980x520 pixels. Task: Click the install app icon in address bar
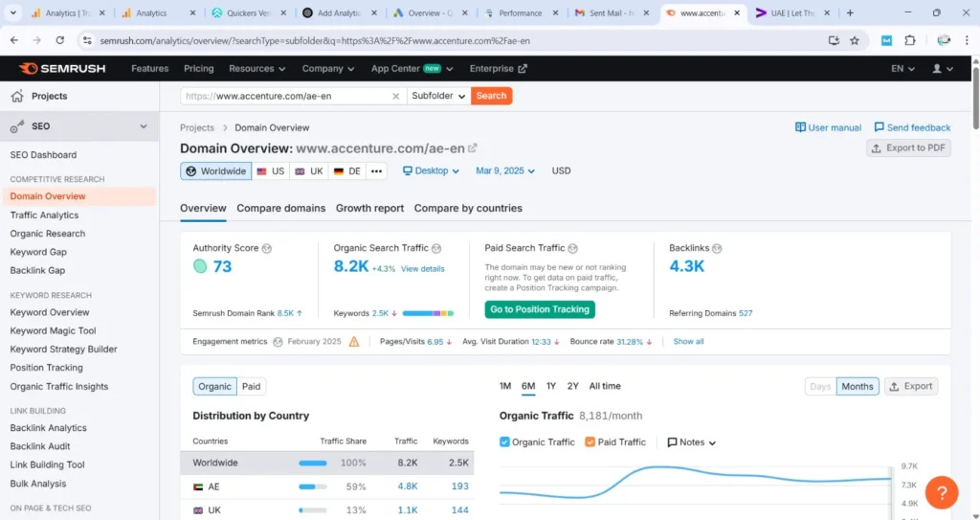[834, 40]
